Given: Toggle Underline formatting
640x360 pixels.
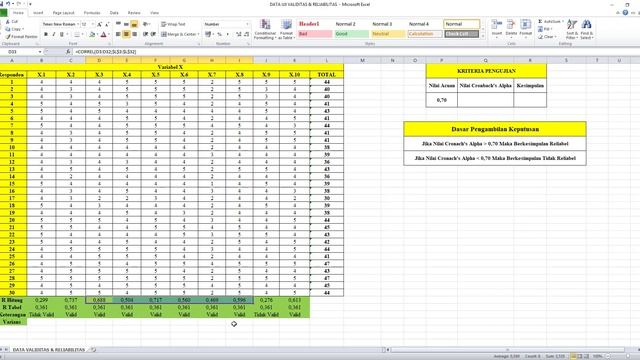Looking at the screenshot, I should [x=62, y=34].
